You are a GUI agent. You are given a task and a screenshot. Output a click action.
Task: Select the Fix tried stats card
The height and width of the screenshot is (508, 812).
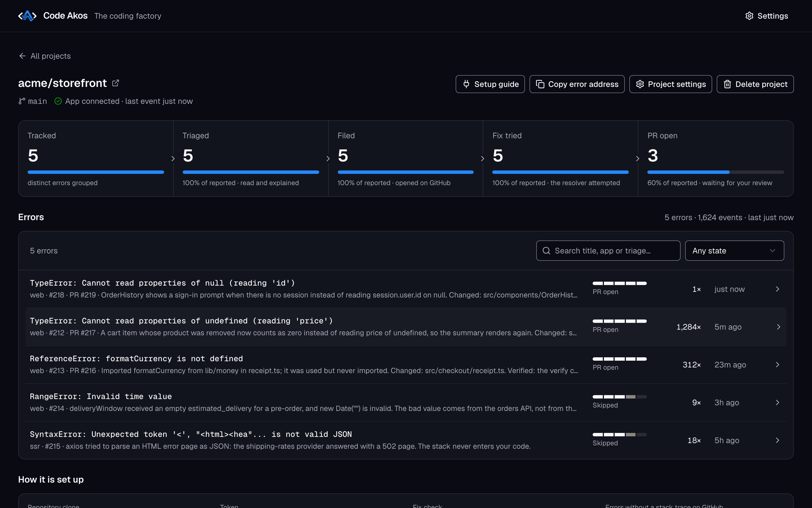(x=560, y=159)
